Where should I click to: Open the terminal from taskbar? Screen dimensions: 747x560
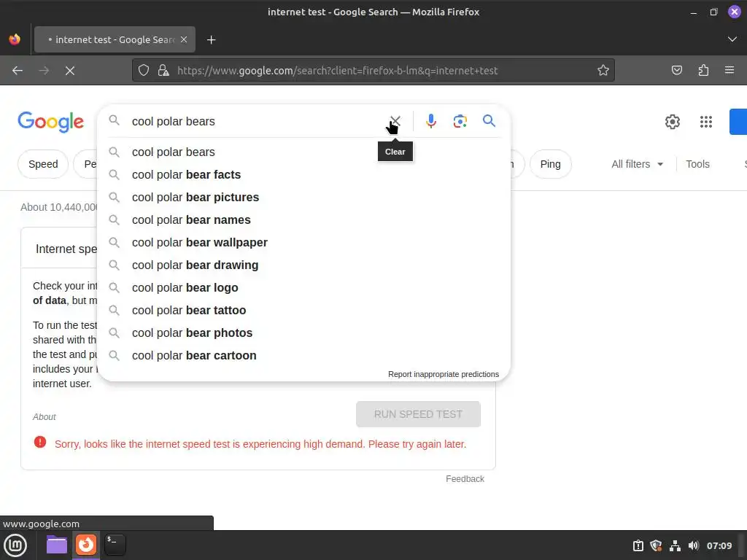point(115,545)
